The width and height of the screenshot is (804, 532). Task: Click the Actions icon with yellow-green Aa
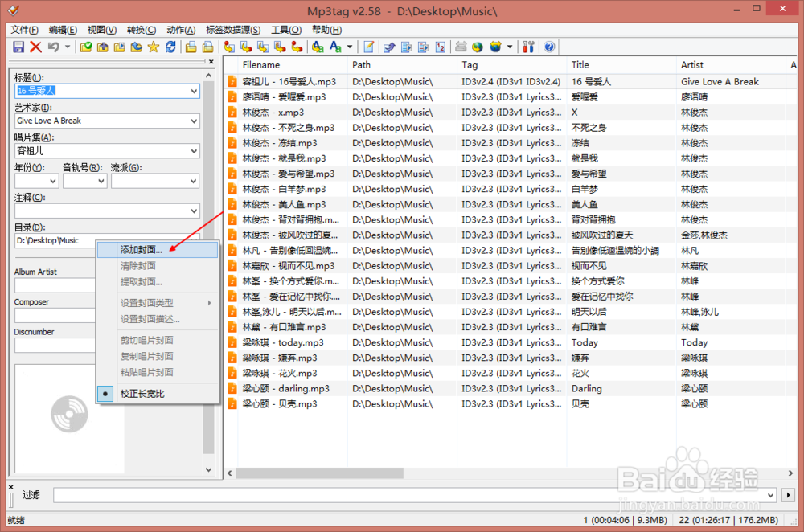[318, 47]
